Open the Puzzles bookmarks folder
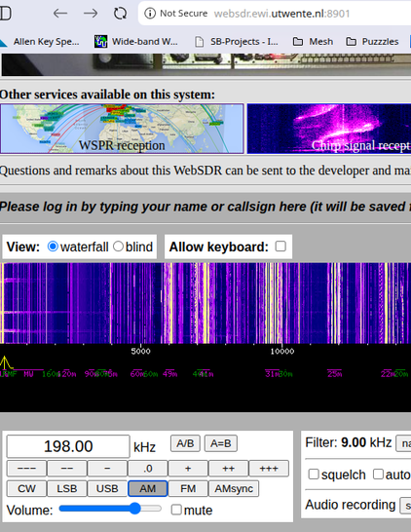 (372, 42)
